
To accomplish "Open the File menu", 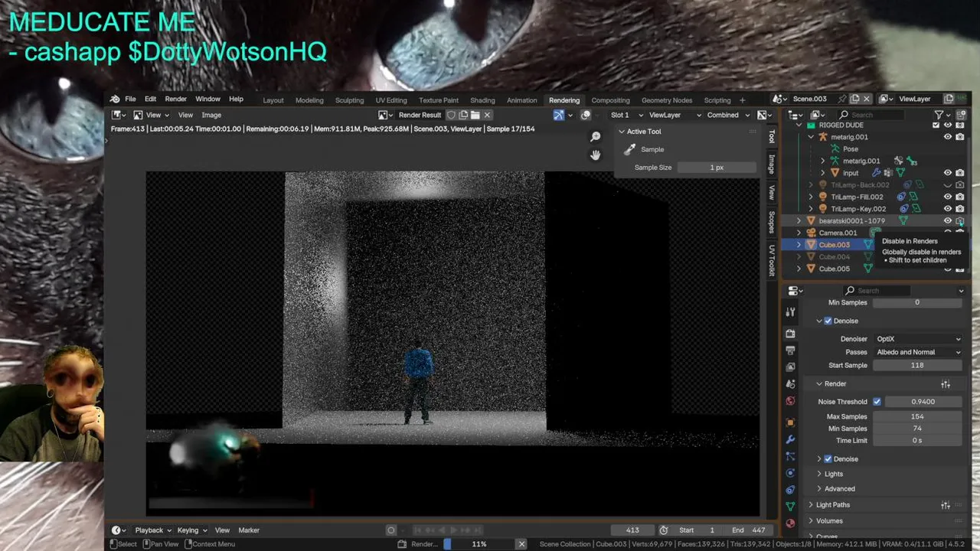I will tap(130, 99).
